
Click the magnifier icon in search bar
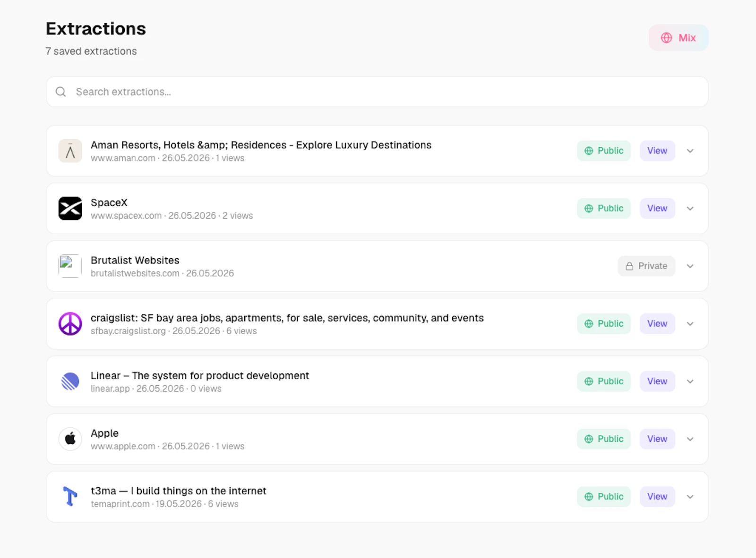tap(61, 92)
